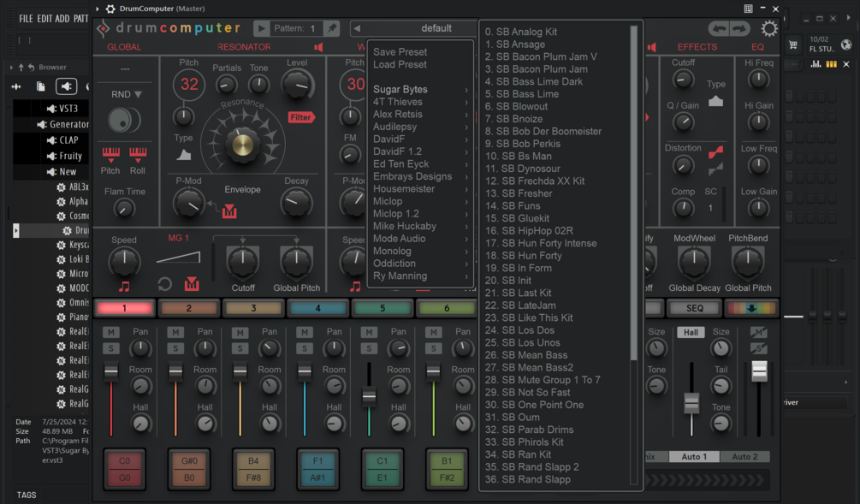Click the globe icon in FL Studio toolbar
The image size is (860, 504).
846,45
